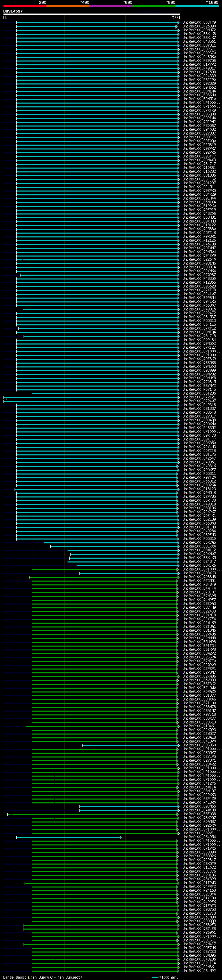Select hit label UniRef100_P48352
This screenshot has height=980, width=222.
199,428
